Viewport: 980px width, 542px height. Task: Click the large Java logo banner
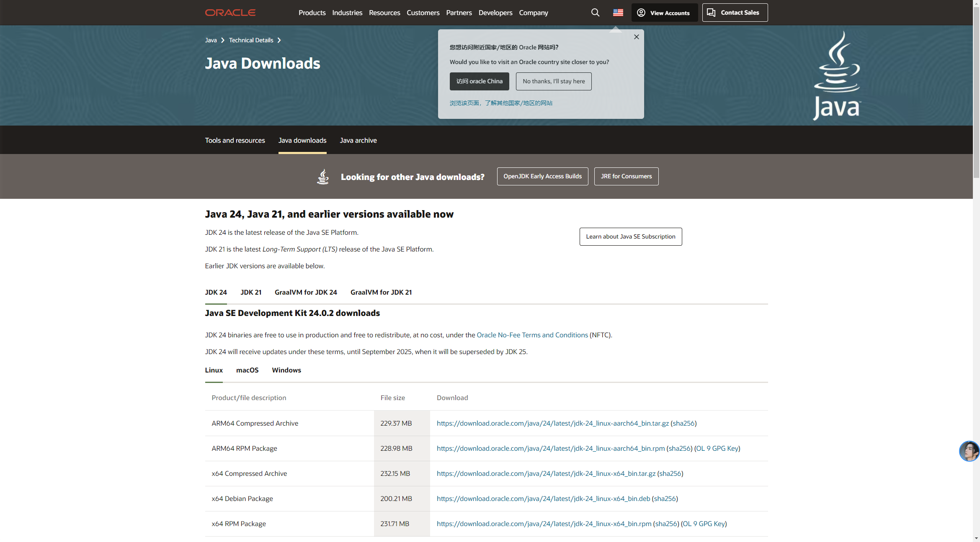tap(836, 76)
